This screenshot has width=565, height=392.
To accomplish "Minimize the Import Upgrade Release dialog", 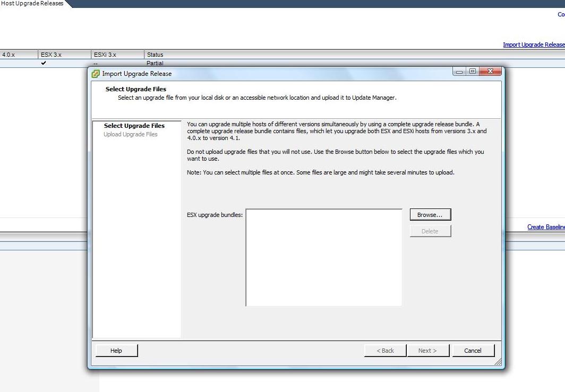I will (459, 71).
